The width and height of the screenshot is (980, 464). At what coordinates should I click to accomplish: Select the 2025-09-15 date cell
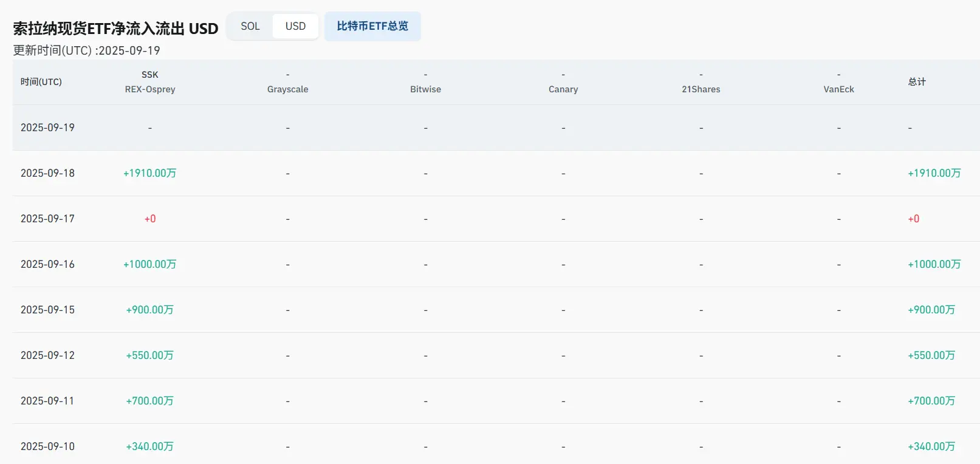(47, 310)
